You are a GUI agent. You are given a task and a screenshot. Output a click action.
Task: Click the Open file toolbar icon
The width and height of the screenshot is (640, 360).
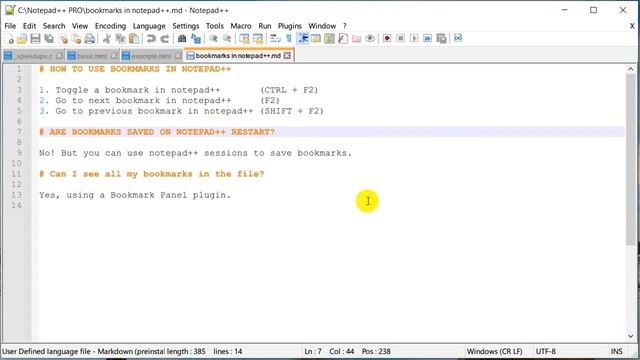click(x=22, y=39)
